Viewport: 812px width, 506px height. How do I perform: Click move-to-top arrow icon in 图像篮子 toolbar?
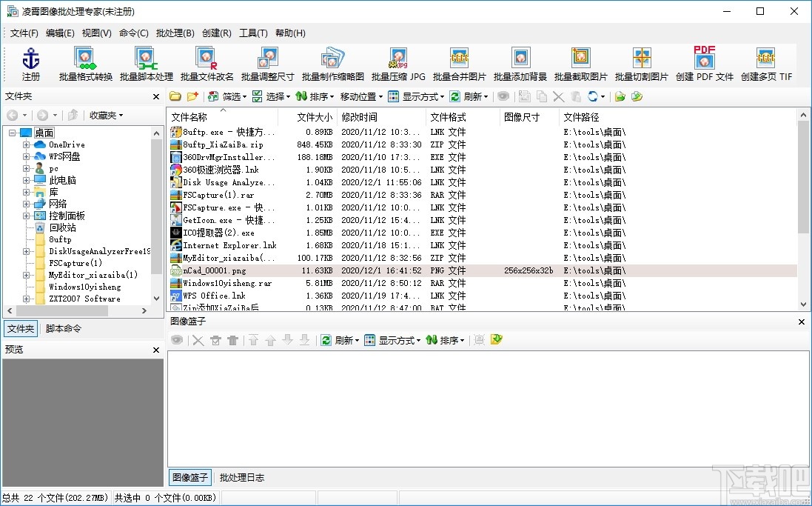pos(253,340)
